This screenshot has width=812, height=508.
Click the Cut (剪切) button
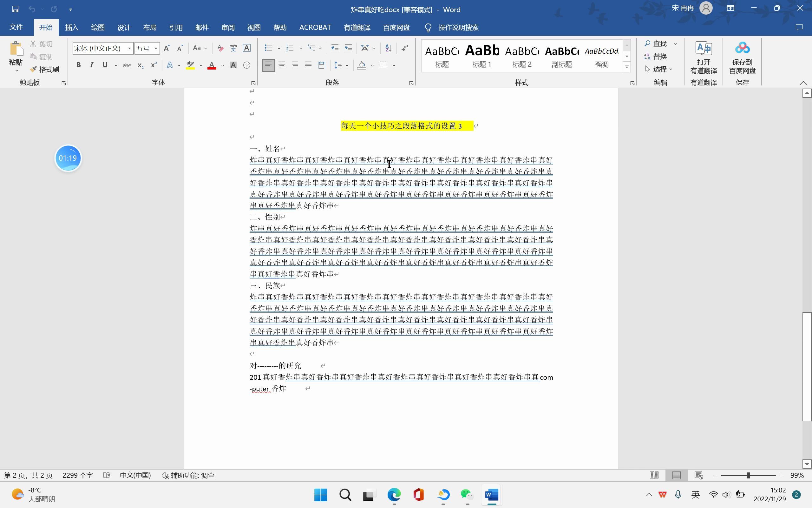coord(41,44)
